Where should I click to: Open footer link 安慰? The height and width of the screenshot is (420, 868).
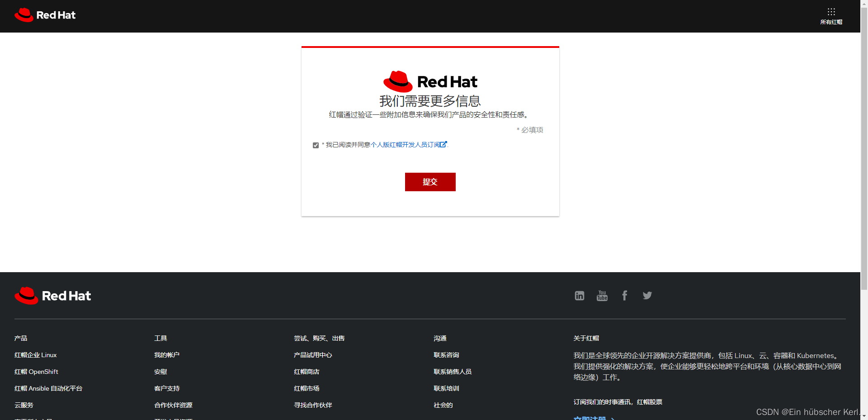tap(160, 372)
